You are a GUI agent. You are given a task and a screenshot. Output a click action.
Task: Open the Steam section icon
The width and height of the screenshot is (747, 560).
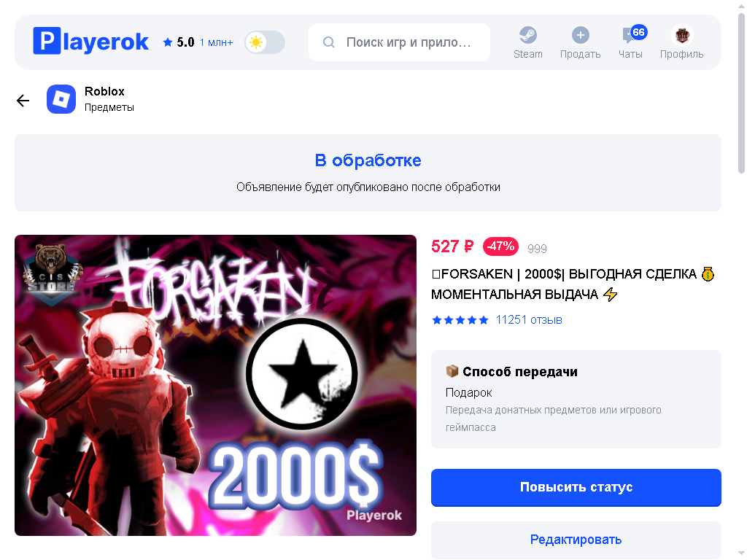coord(528,35)
